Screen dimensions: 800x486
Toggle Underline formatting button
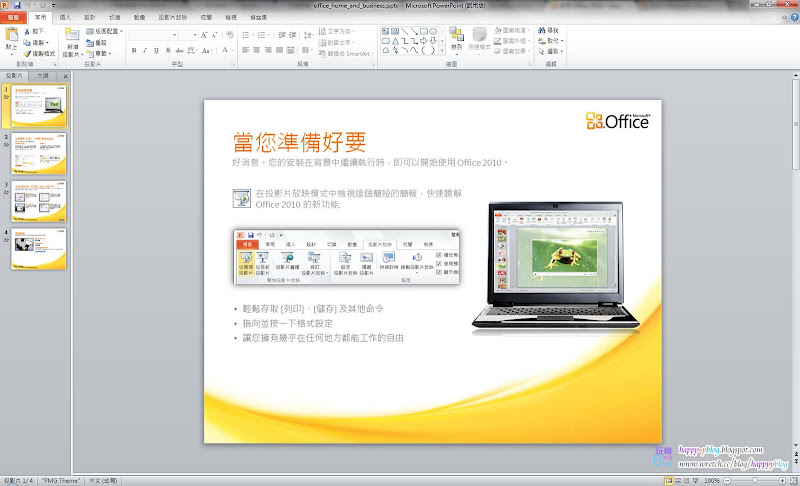tap(156, 50)
